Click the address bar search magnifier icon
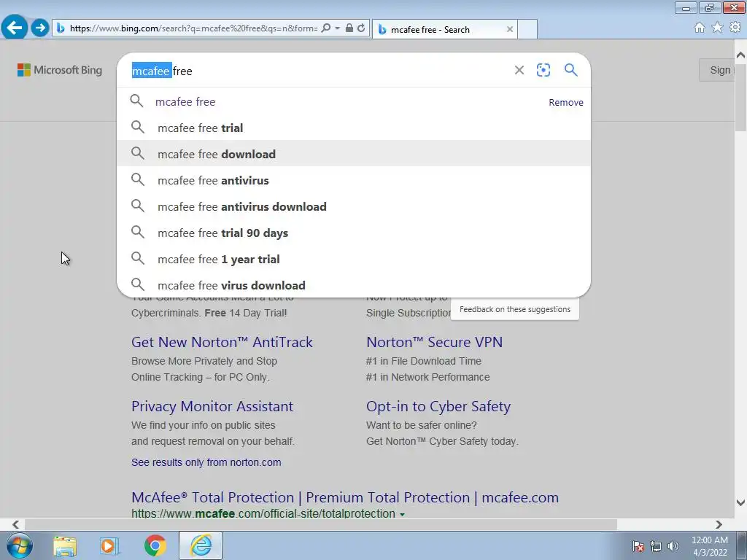The image size is (747, 560). 326,28
